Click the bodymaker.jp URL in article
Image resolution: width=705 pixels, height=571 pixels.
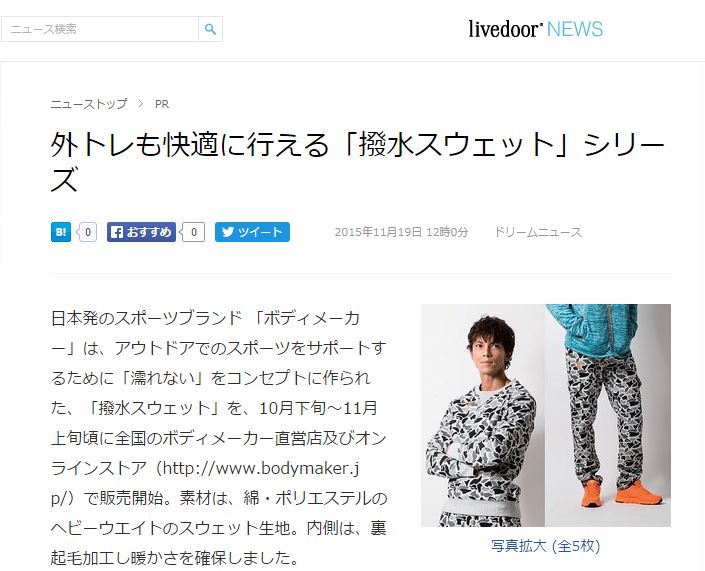[x=205, y=483]
